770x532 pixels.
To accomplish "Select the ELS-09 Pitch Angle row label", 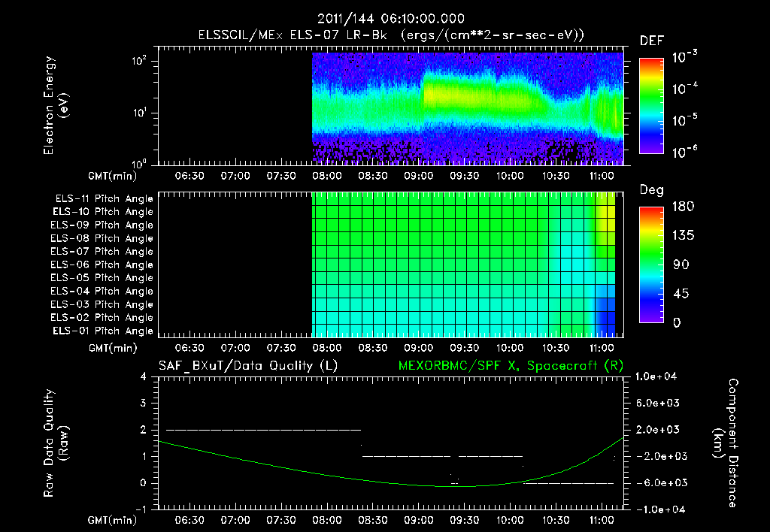I will coord(102,225).
